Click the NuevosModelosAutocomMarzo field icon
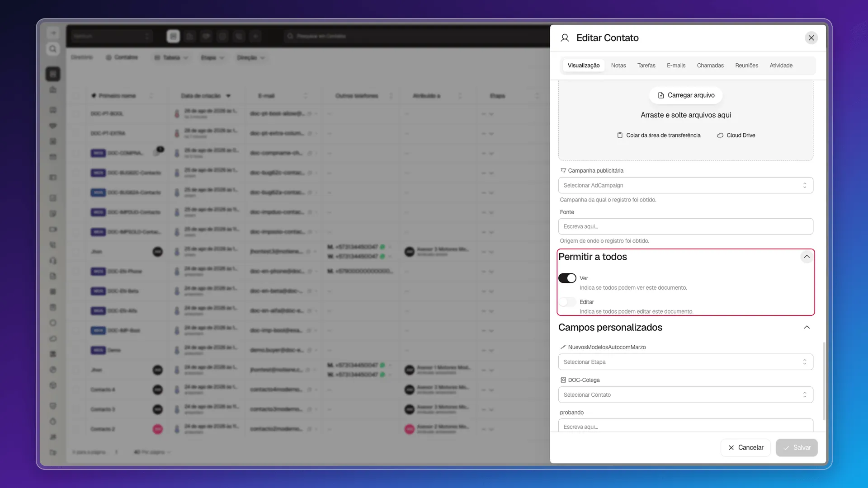 (563, 347)
